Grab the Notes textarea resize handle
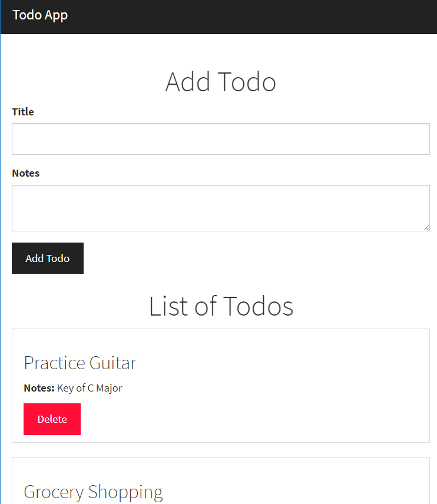The width and height of the screenshot is (437, 504). pos(426,228)
